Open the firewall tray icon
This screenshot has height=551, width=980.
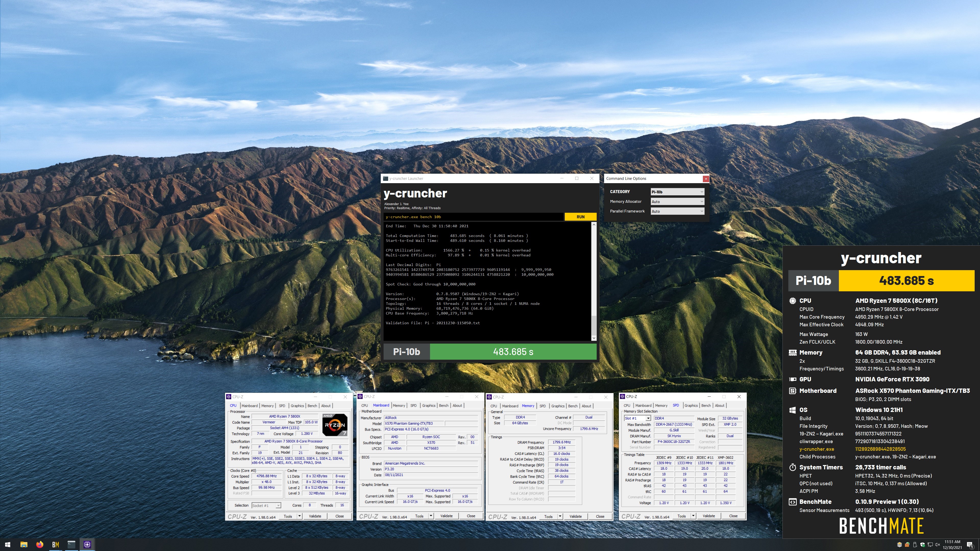click(907, 545)
